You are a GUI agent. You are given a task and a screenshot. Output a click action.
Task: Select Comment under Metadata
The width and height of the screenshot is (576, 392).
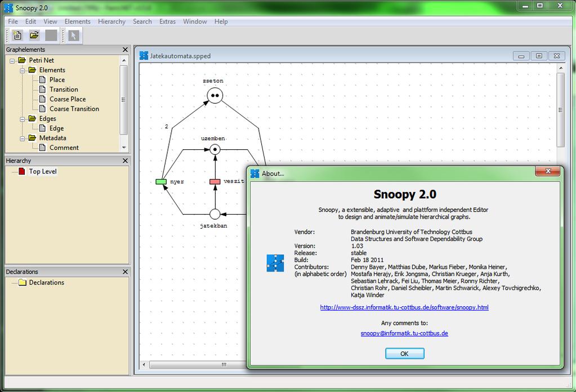pyautogui.click(x=64, y=148)
